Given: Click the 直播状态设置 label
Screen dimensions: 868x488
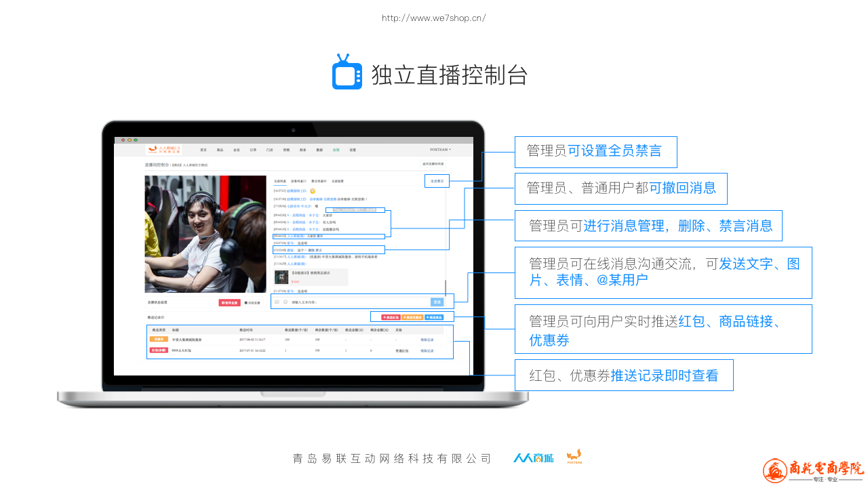Looking at the screenshot, I should click(157, 302).
